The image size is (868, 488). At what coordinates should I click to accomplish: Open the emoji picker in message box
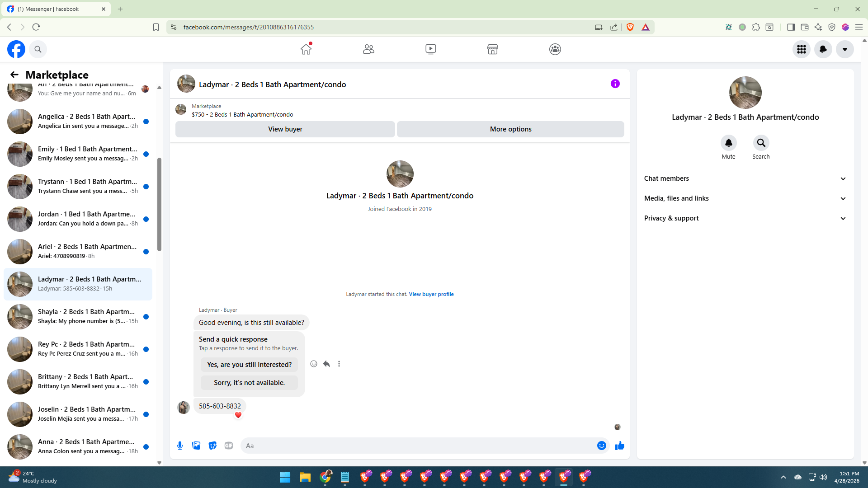point(601,446)
